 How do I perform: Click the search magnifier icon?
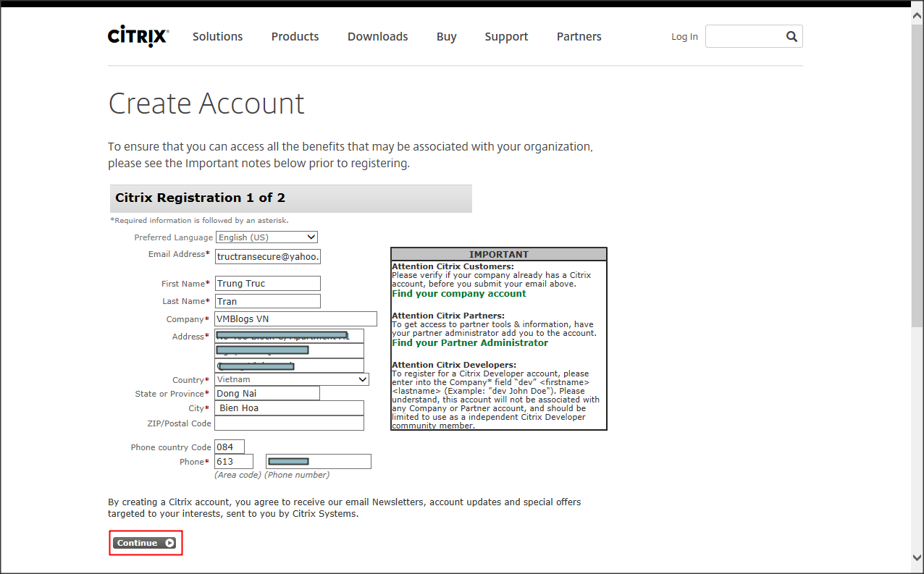point(791,36)
